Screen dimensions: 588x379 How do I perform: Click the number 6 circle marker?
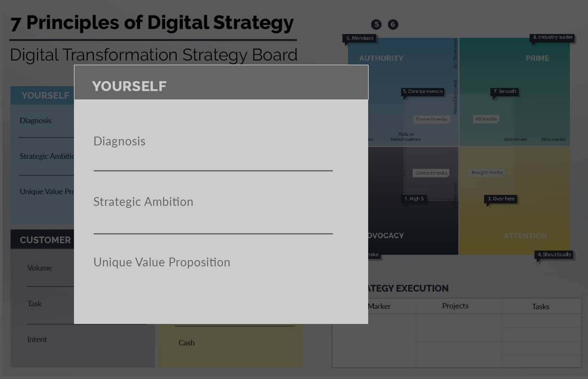coord(393,24)
